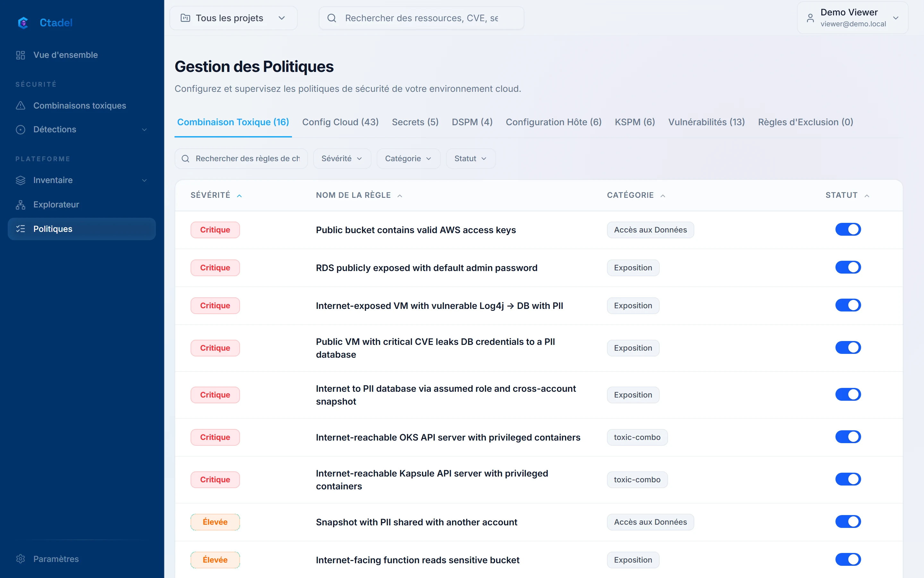This screenshot has height=578, width=924.
Task: Click the Politiques checklist icon
Action: pyautogui.click(x=21, y=229)
